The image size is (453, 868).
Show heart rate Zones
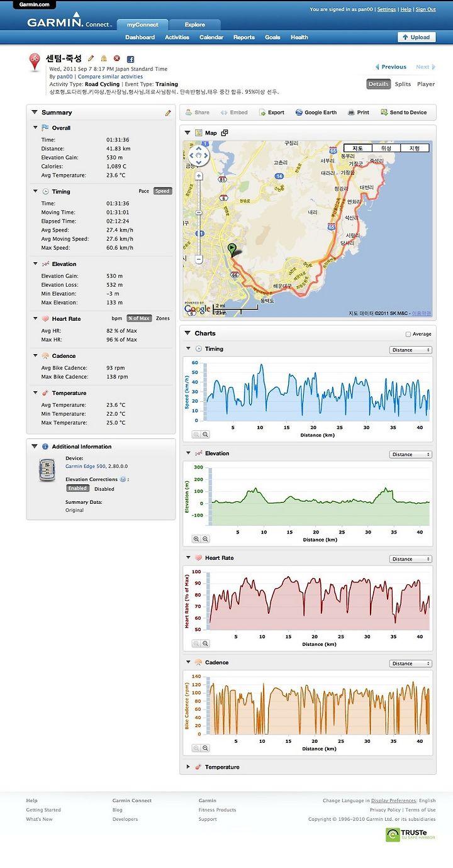[163, 318]
